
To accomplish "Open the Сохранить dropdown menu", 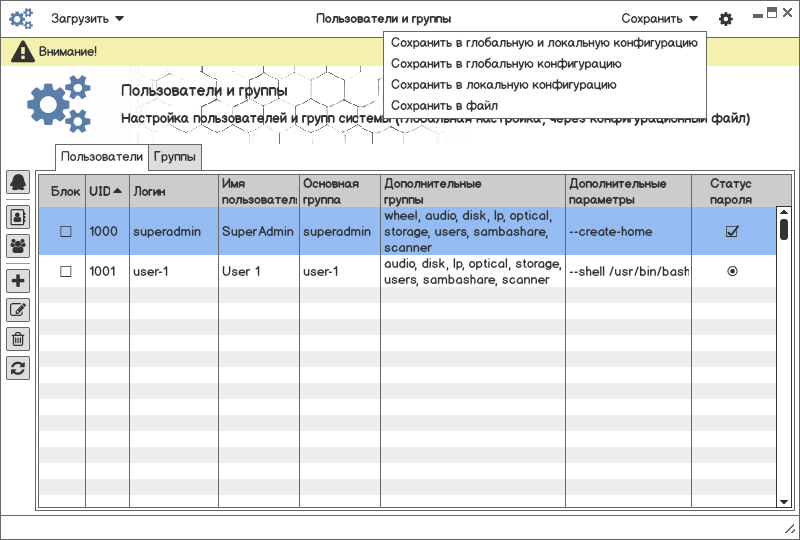I will tap(659, 19).
